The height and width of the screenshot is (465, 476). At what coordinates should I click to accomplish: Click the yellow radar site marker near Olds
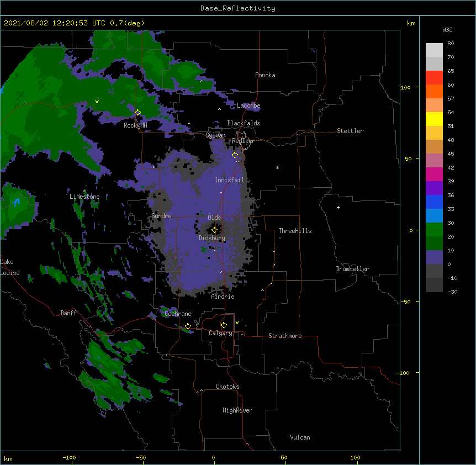[x=214, y=230]
